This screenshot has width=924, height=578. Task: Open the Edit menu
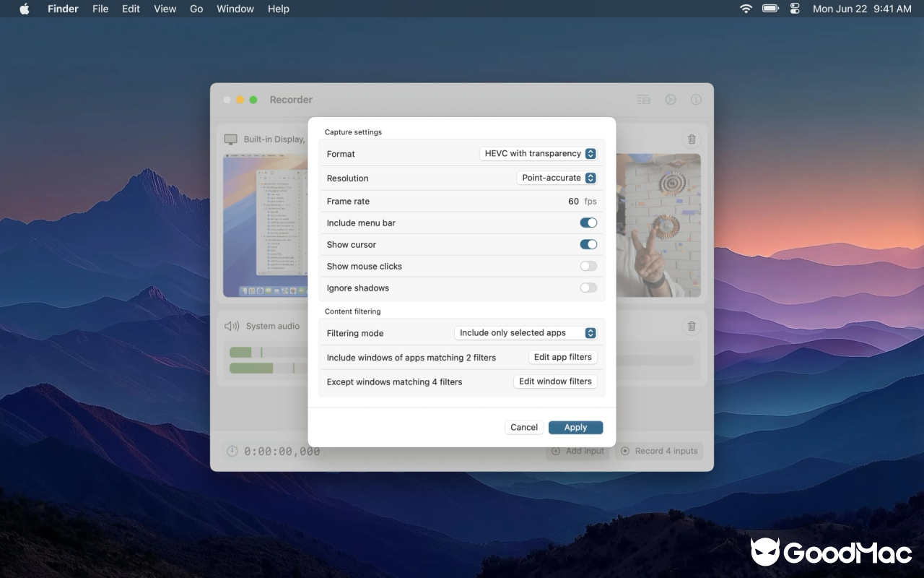pyautogui.click(x=131, y=9)
